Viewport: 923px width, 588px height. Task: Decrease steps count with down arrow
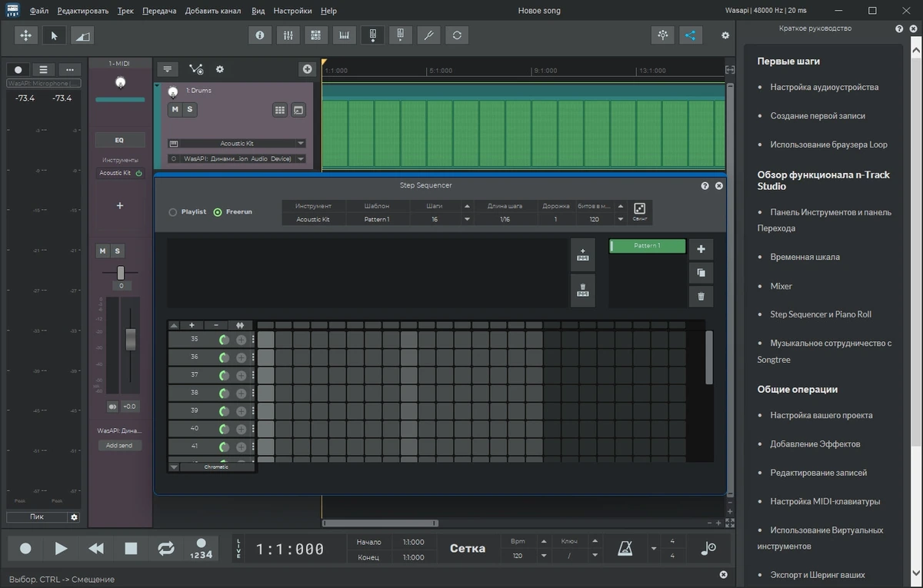point(467,219)
